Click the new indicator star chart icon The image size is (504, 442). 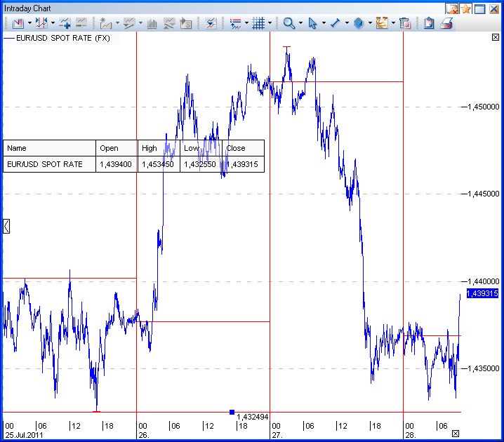tap(105, 23)
